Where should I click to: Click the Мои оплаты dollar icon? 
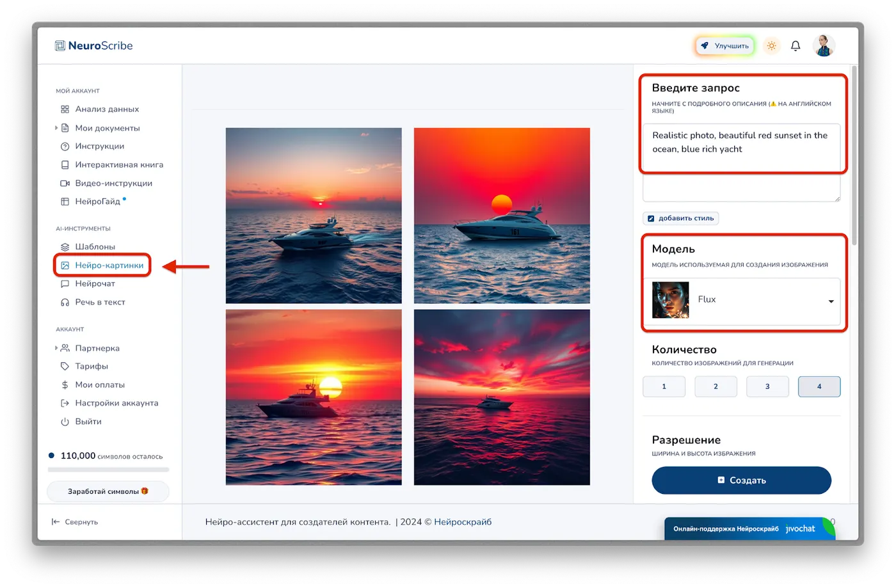[x=65, y=385]
